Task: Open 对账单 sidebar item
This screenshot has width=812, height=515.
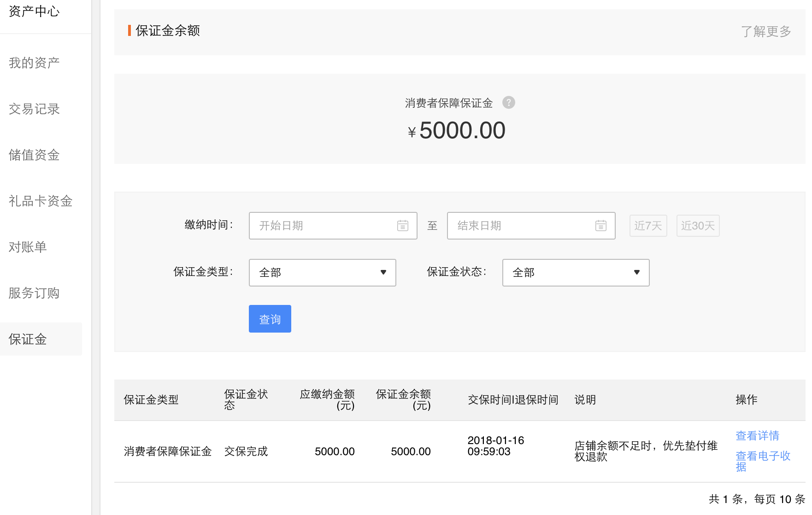Action: click(x=28, y=247)
